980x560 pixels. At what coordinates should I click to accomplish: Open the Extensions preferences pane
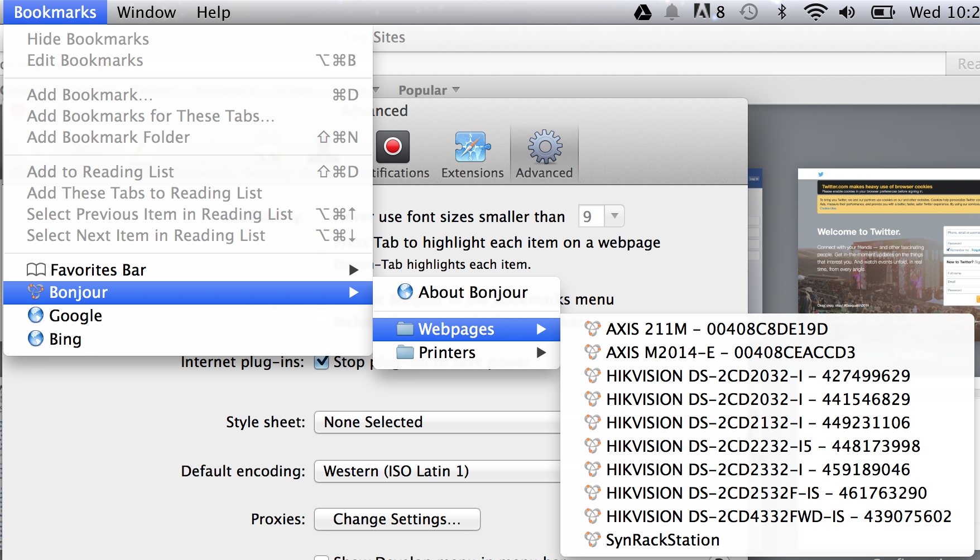[472, 155]
